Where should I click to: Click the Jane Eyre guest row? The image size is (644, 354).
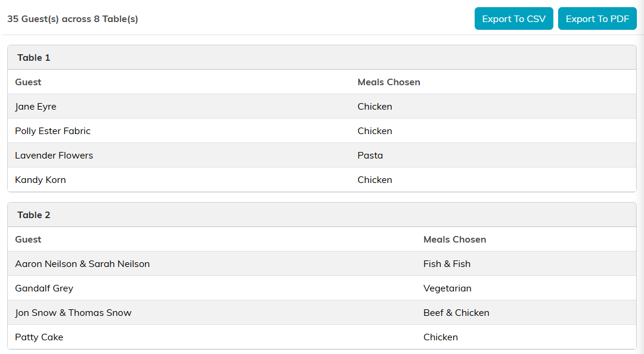322,106
